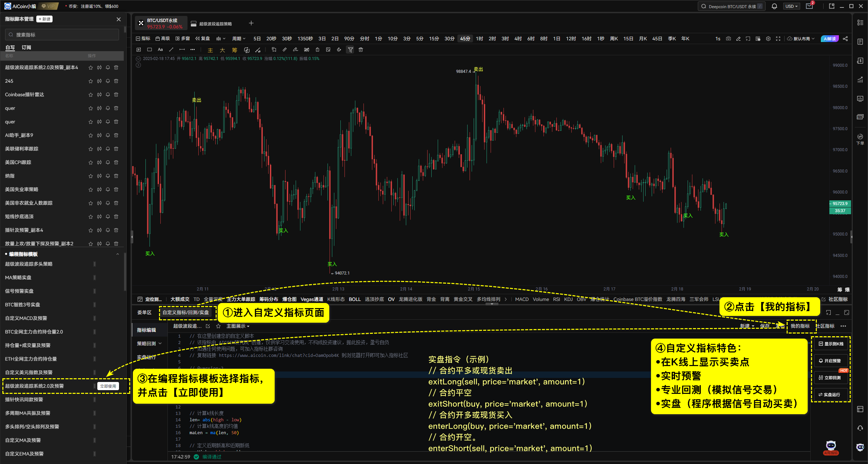The width and height of the screenshot is (868, 464).
Task: Toggle the RSI sub-indicator
Action: (556, 299)
